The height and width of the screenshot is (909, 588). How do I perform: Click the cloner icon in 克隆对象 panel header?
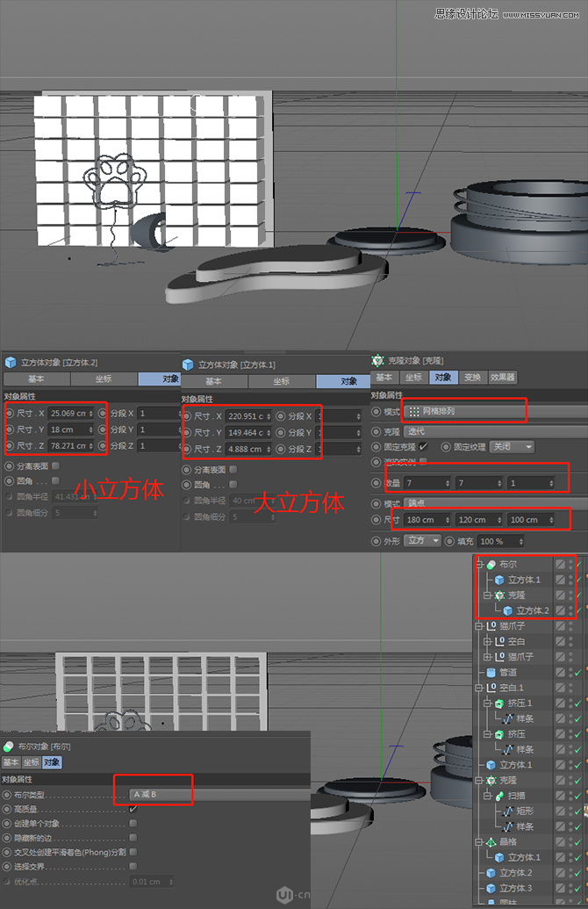[x=377, y=361]
